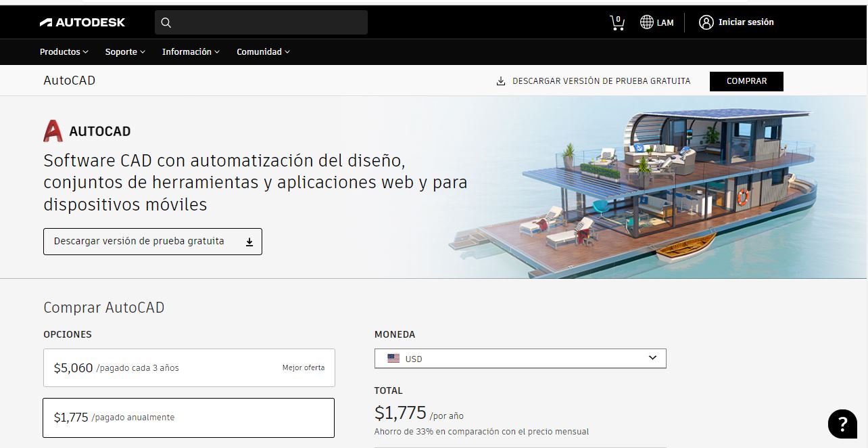Click the Mejor oferta label
868x448 pixels.
pos(304,368)
